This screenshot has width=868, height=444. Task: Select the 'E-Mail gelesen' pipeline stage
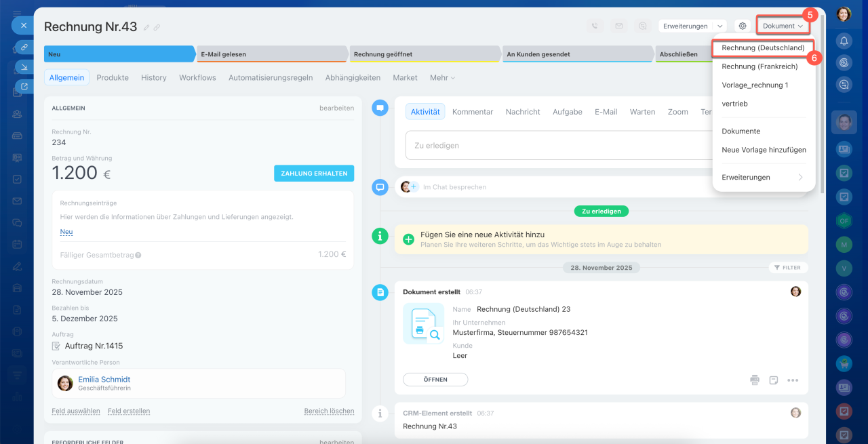(271, 54)
